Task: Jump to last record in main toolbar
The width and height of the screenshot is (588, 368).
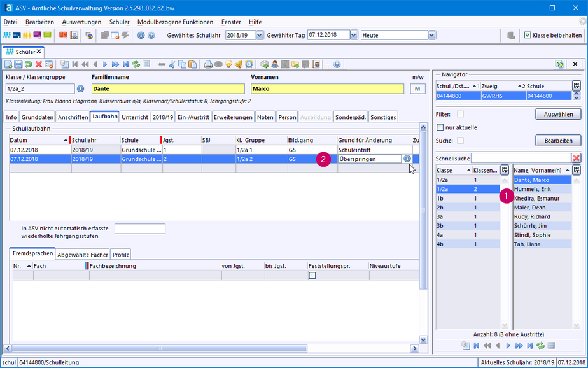Action: point(125,64)
